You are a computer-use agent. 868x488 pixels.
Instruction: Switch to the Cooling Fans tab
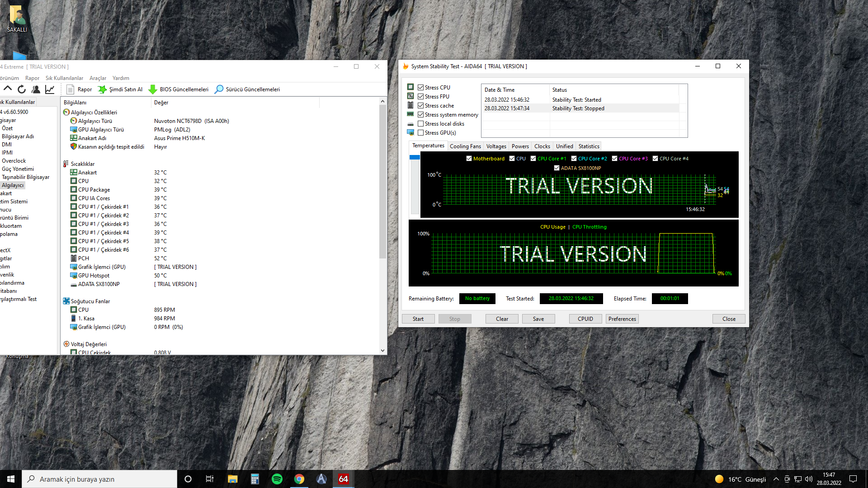tap(465, 146)
